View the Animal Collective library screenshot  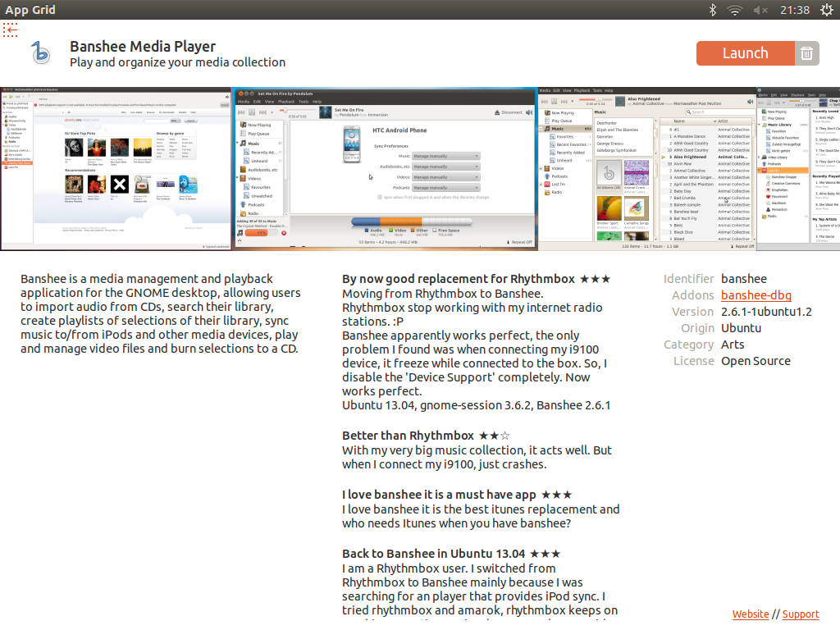(646, 169)
